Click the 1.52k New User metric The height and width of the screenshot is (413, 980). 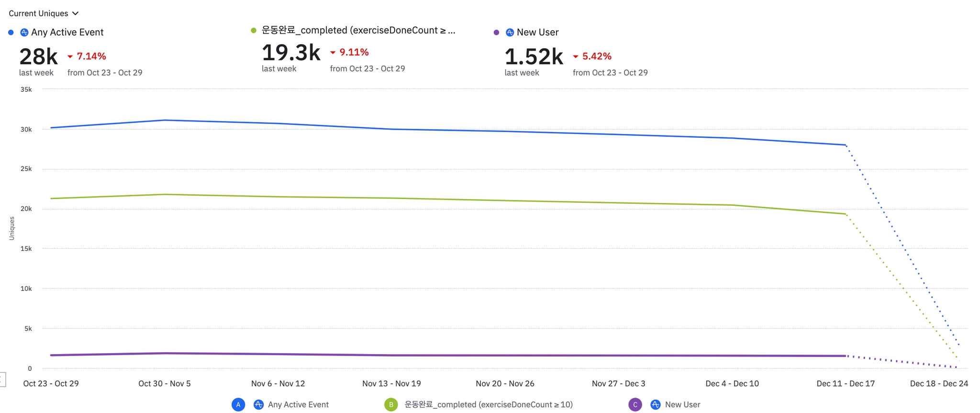click(534, 56)
